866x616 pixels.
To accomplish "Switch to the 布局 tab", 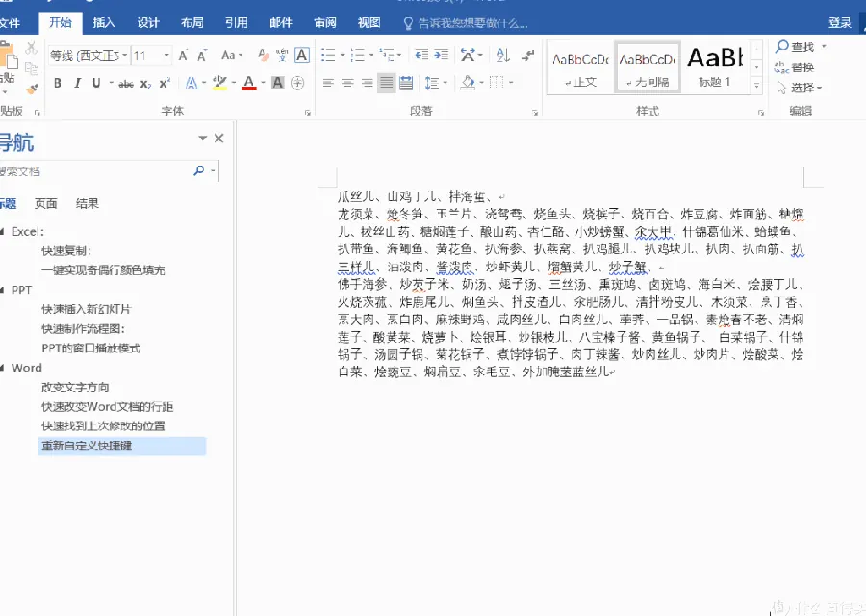I will [192, 23].
